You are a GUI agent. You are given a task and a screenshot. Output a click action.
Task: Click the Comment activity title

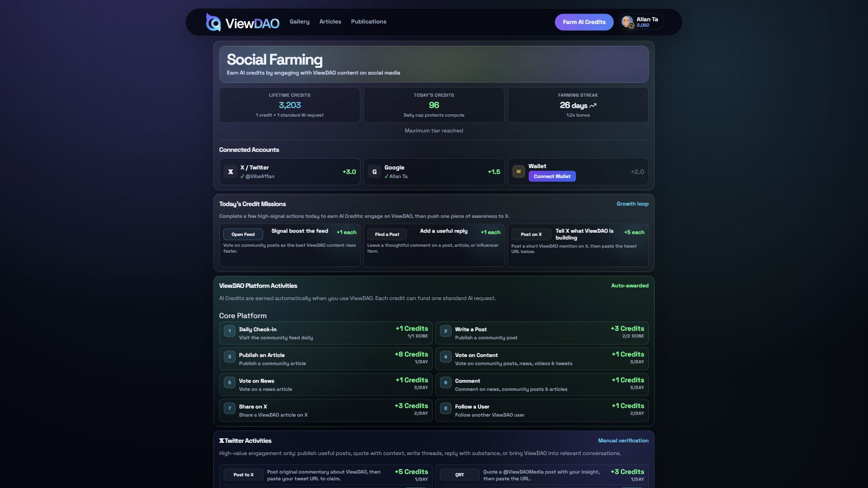click(x=467, y=381)
